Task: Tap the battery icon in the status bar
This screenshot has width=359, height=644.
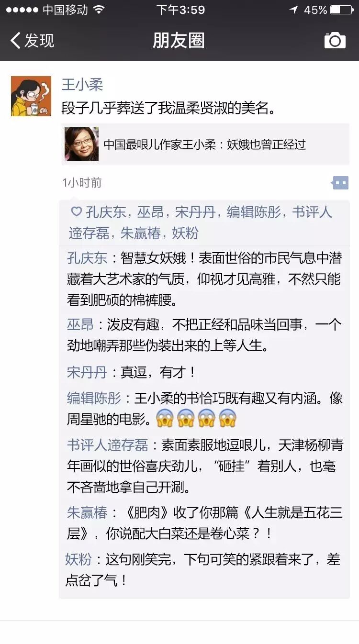Action: [x=342, y=10]
